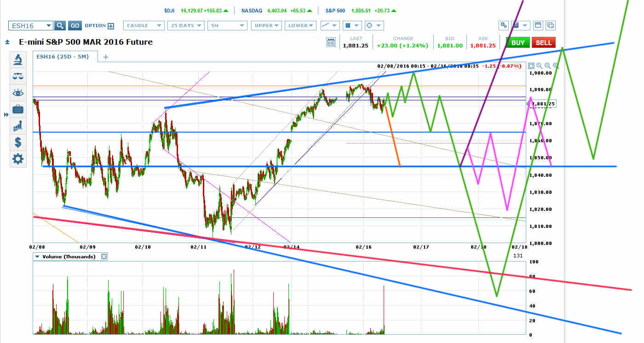Open the line drawing tool dropdown

tap(330, 26)
